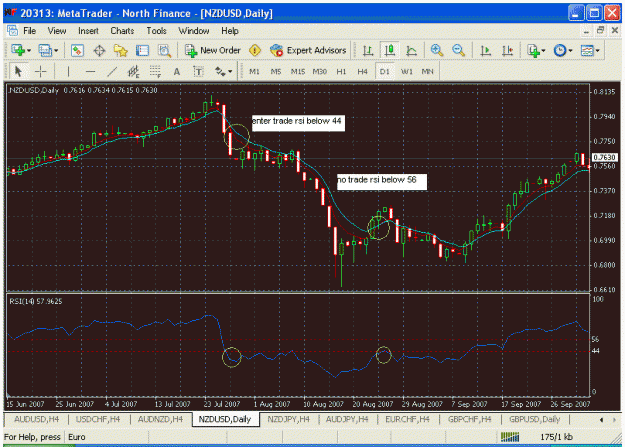Select the Trendline drawing tool
This screenshot has height=447, width=625.
[112, 72]
